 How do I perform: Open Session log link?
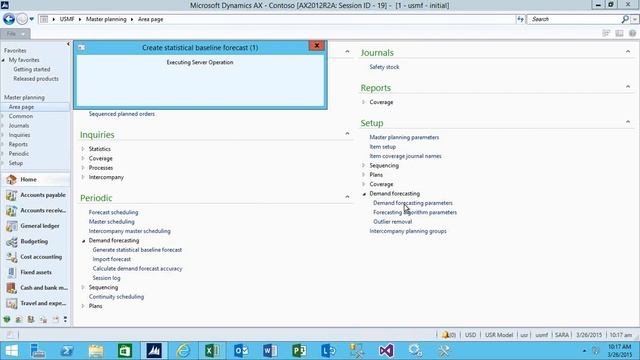[x=106, y=278]
